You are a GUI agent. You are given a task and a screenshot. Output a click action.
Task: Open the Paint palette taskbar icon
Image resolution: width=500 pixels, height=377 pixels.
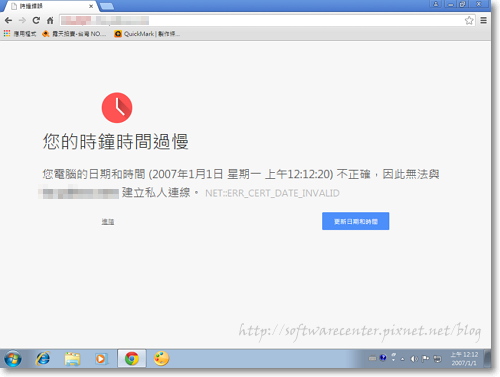(161, 359)
